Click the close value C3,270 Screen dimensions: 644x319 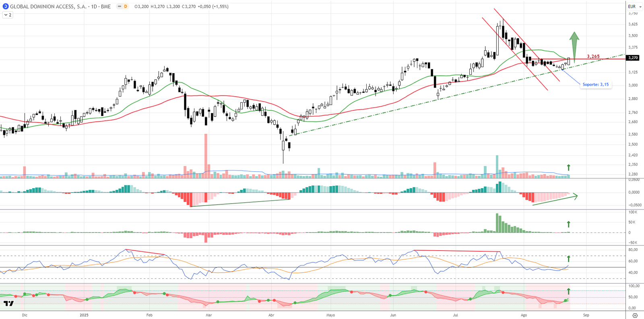tap(189, 6)
